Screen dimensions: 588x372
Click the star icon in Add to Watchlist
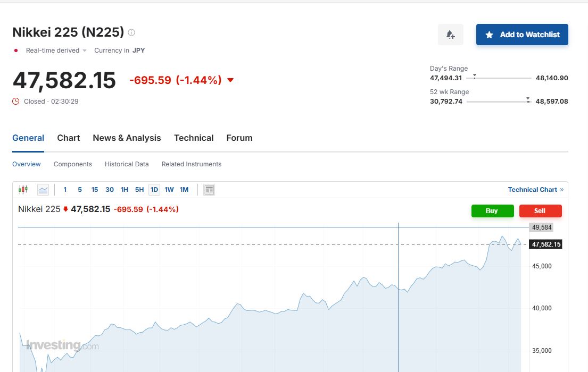tap(489, 35)
